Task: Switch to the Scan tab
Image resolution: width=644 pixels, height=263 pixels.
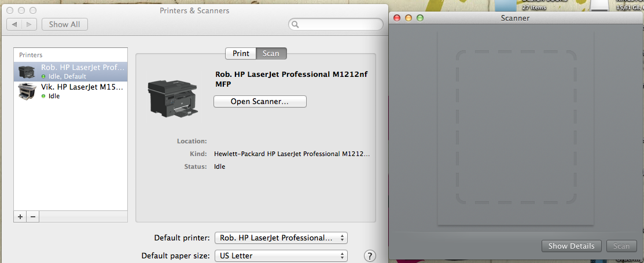Action: pyautogui.click(x=271, y=53)
